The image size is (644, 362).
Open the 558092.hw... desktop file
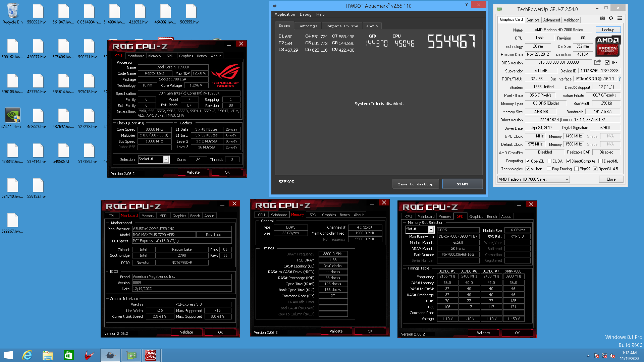(38, 13)
